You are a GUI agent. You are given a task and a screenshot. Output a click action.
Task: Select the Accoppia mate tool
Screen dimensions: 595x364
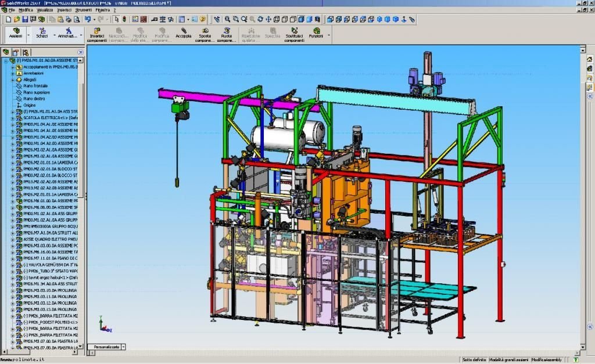(x=183, y=33)
